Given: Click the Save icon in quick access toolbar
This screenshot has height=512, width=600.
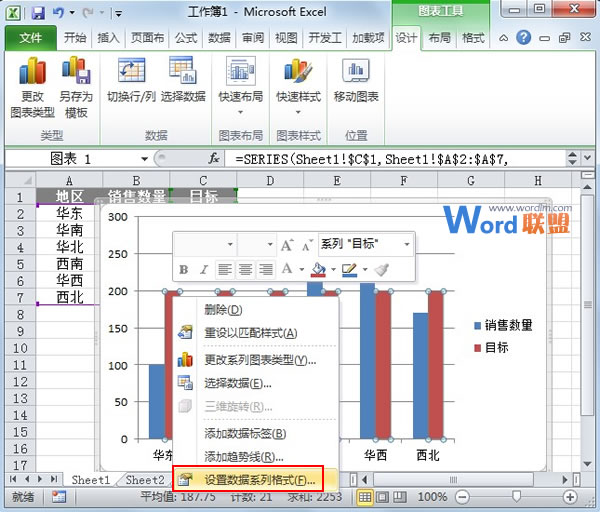Looking at the screenshot, I should pyautogui.click(x=38, y=14).
